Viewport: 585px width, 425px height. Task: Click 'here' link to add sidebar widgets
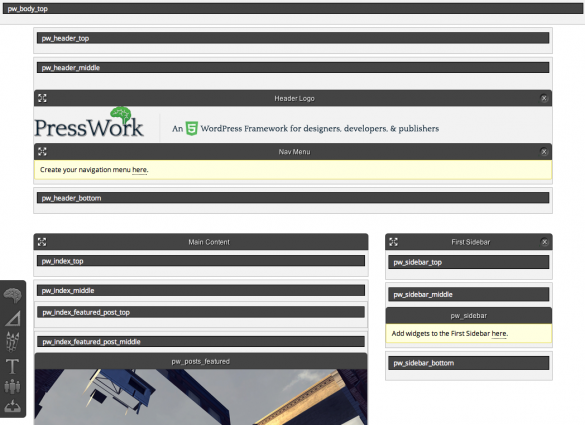499,334
